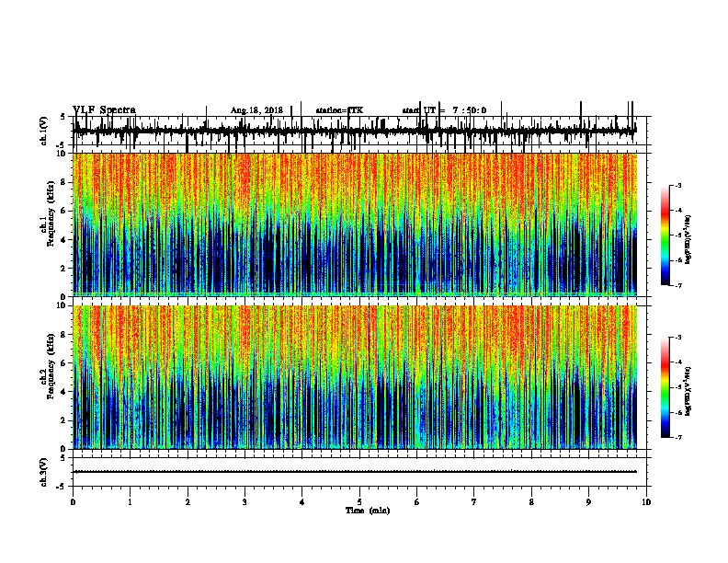This screenshot has width=728, height=563.
Task: Click inside the ch.2 spectrogram panel
Action: 355,377
